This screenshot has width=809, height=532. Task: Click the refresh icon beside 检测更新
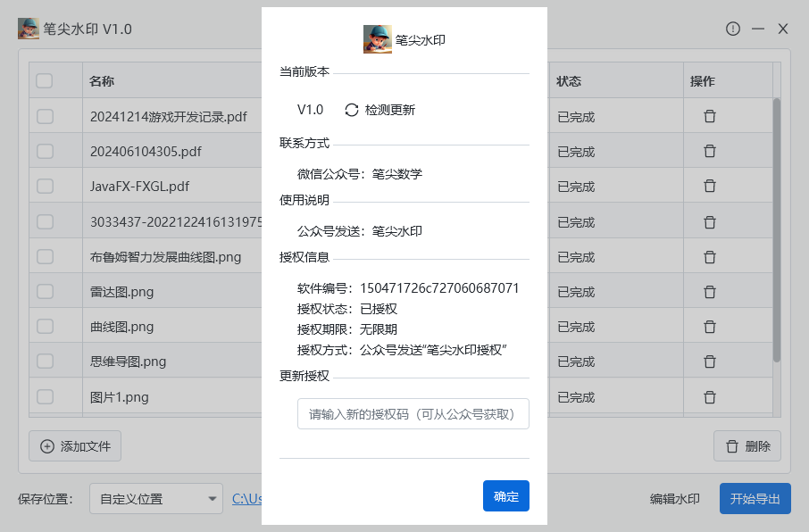click(x=351, y=110)
